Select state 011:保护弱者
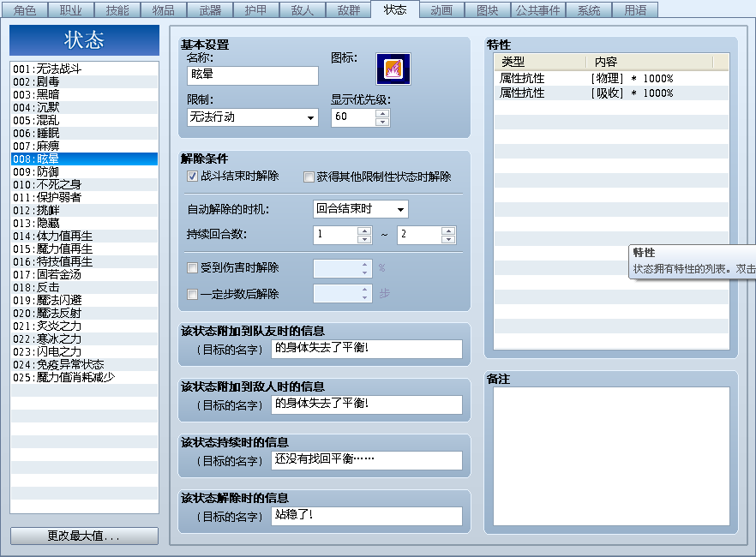756x557 pixels. (84, 198)
